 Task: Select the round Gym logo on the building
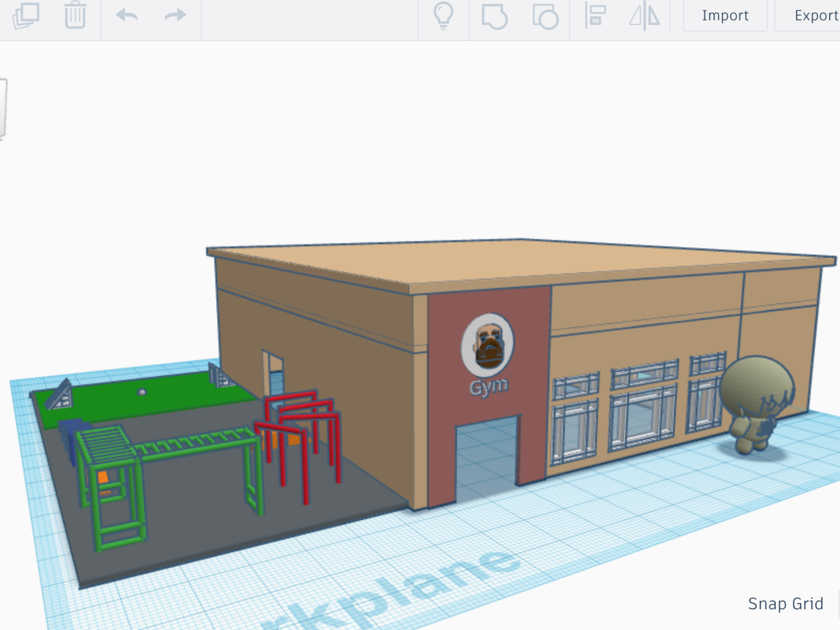pyautogui.click(x=488, y=345)
